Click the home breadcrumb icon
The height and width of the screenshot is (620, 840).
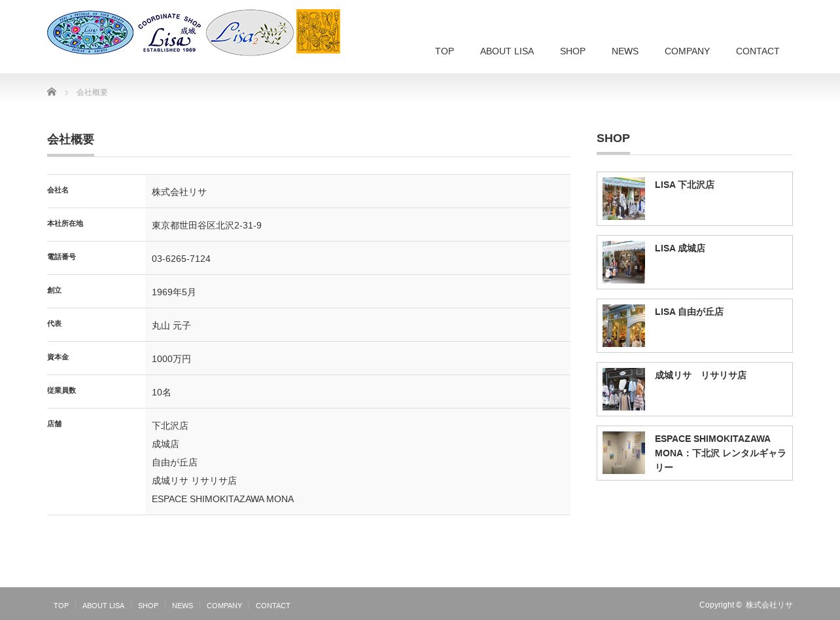(x=52, y=92)
